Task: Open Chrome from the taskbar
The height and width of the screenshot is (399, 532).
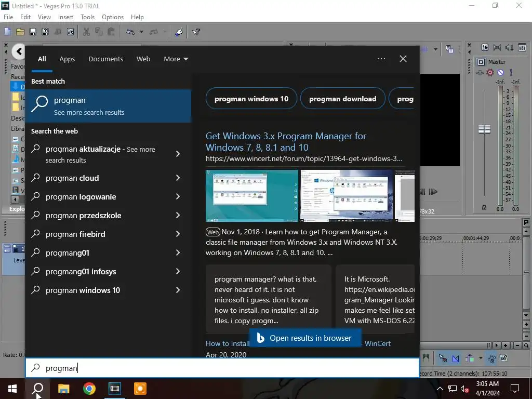Action: tap(89, 389)
